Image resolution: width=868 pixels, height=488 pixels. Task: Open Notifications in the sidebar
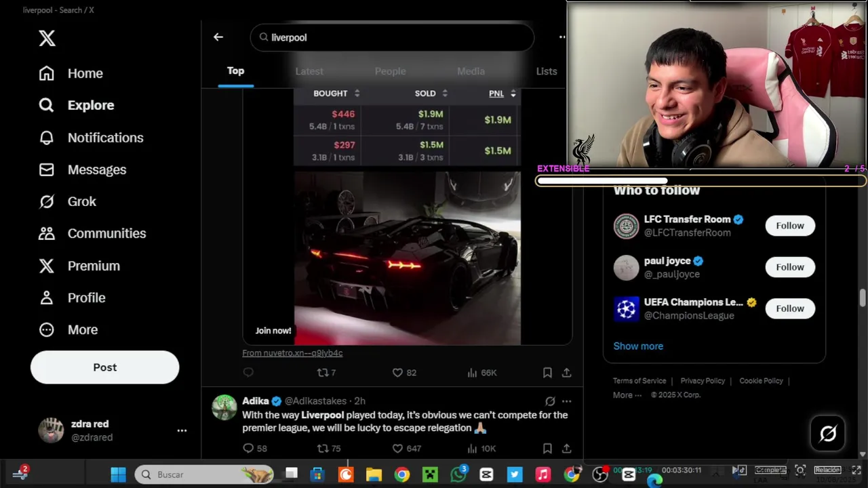91,138
